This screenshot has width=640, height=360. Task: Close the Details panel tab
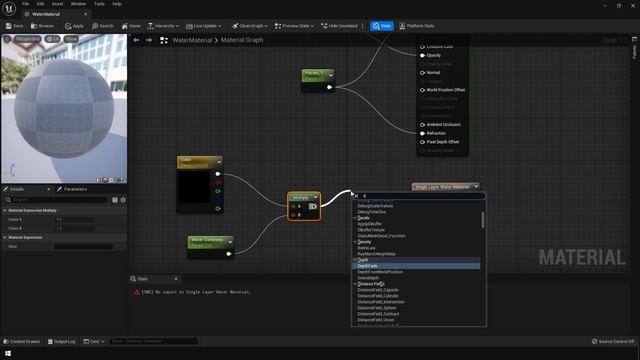(49, 189)
